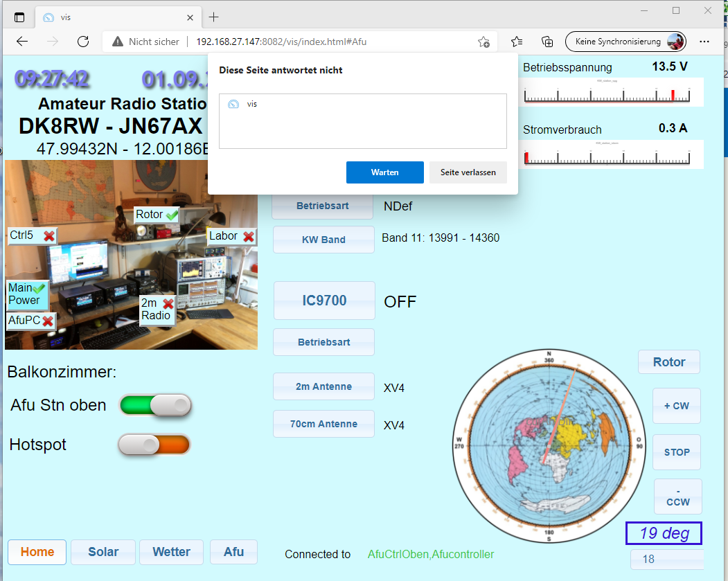Select the 'vis' browser tab
The width and height of the screenshot is (728, 581).
coord(118,17)
